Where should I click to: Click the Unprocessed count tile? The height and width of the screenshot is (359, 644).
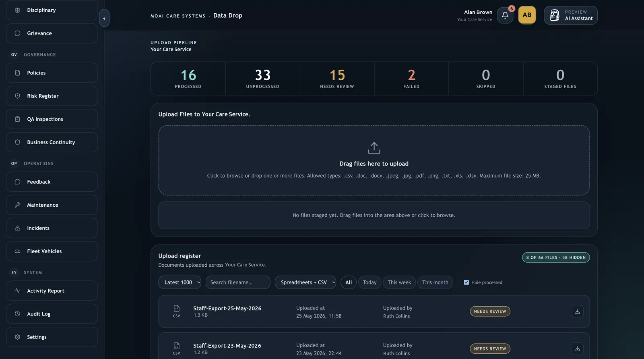click(262, 79)
